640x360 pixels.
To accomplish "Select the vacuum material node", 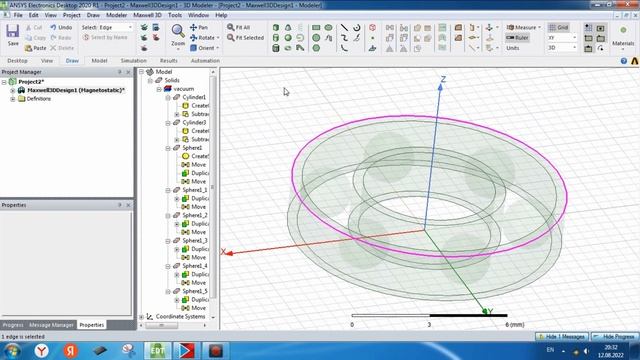I will [183, 89].
